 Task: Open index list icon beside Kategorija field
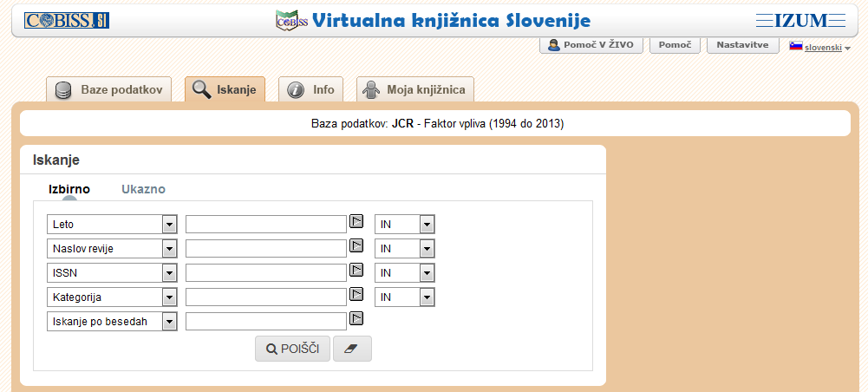356,295
